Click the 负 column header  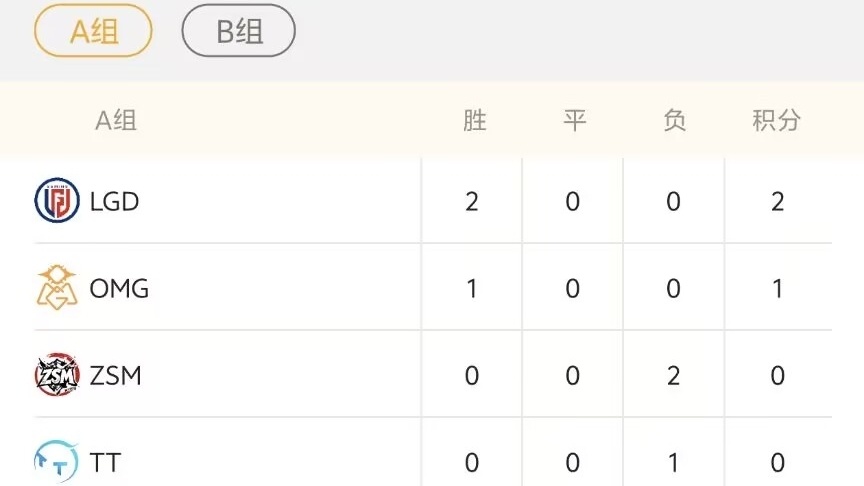674,121
